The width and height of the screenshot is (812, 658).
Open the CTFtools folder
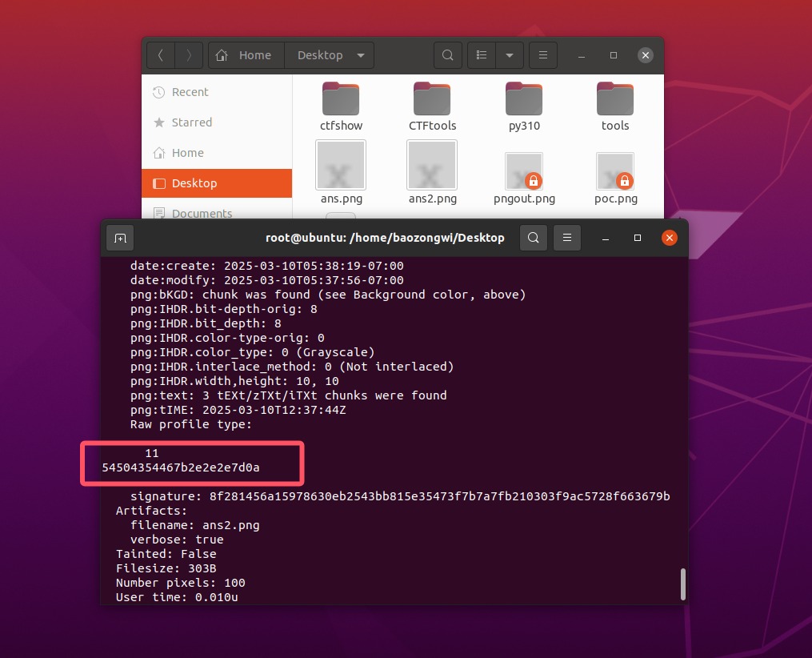point(432,99)
